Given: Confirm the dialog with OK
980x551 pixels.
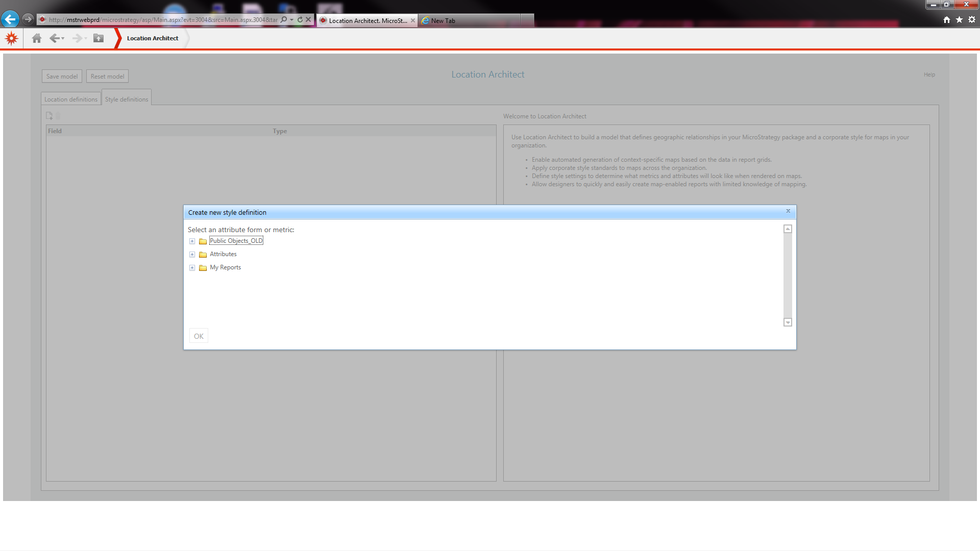Looking at the screenshot, I should (x=199, y=336).
